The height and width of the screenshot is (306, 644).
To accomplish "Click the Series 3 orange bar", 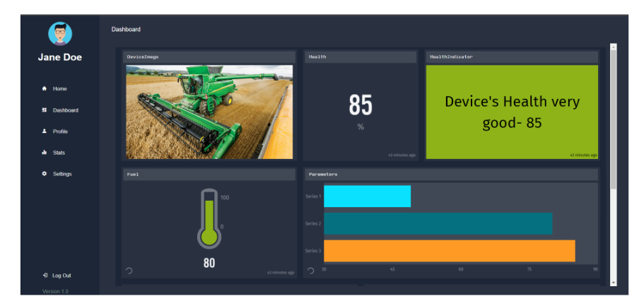I will (449, 251).
